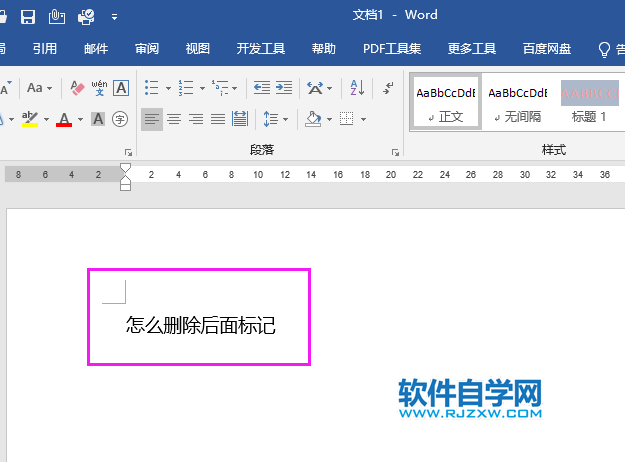The height and width of the screenshot is (462, 625).
Task: Open the 审阅 (Review) ribbon tab
Action: [x=147, y=48]
